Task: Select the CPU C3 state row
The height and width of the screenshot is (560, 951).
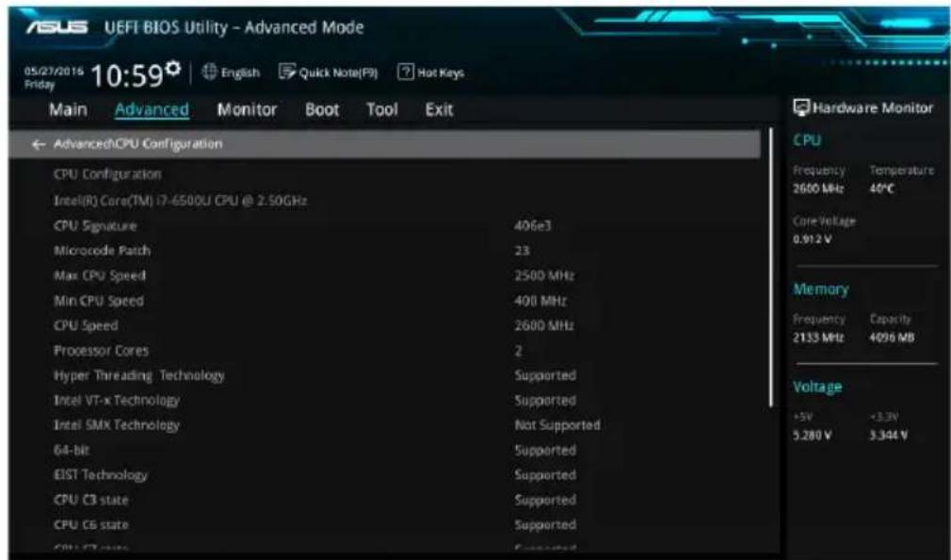Action: coord(91,501)
